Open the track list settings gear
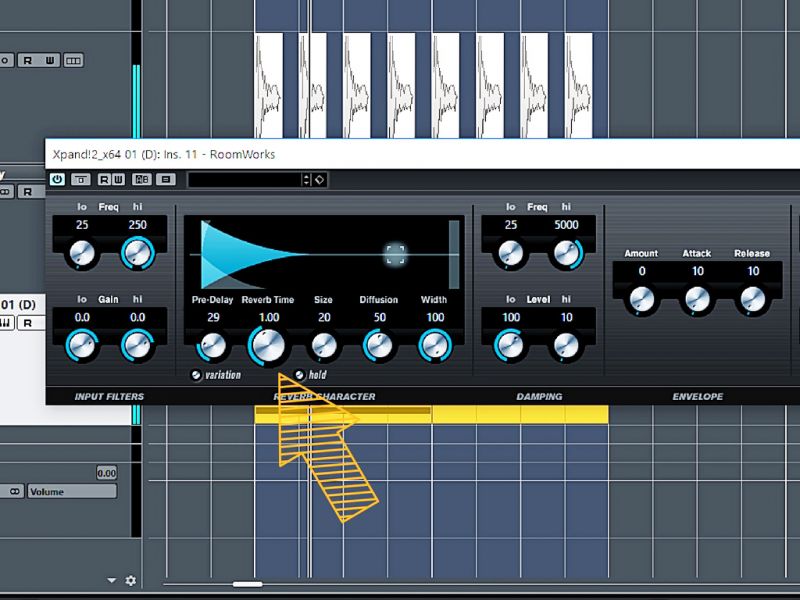 [131, 581]
